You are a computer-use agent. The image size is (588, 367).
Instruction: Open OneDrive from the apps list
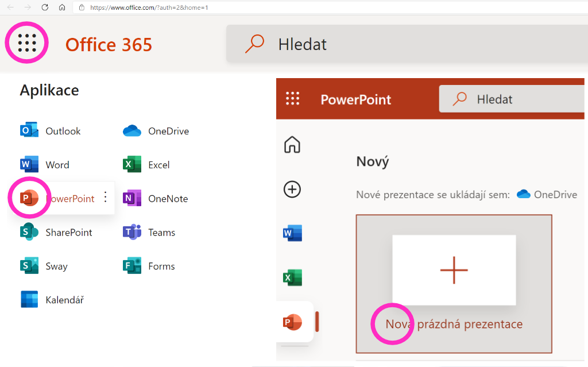pyautogui.click(x=156, y=131)
